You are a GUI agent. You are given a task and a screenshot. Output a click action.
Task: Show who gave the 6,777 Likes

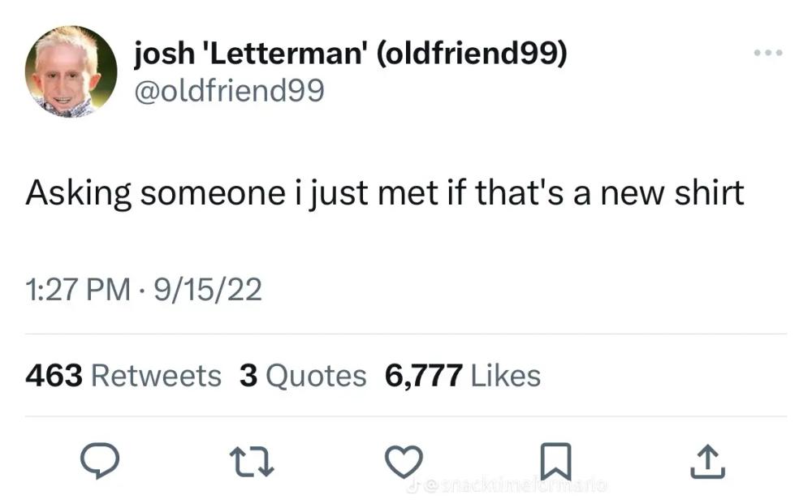click(x=463, y=376)
